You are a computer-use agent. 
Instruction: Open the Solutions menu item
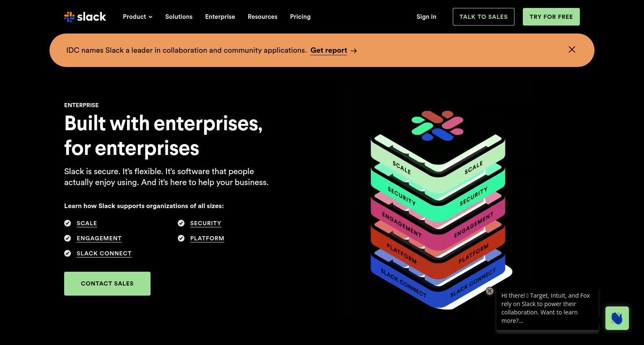(x=179, y=17)
